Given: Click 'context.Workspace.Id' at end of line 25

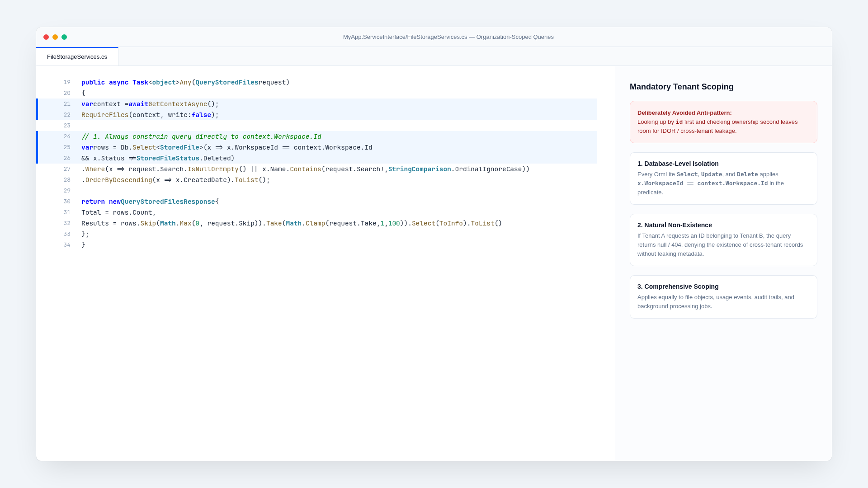Looking at the screenshot, I should click(x=333, y=147).
